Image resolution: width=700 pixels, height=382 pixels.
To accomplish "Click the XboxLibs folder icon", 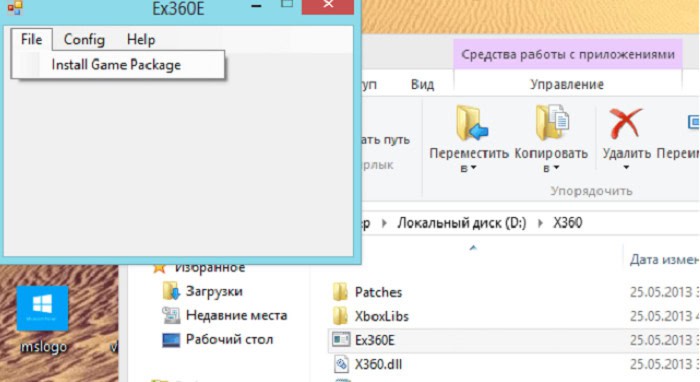I will 340,316.
